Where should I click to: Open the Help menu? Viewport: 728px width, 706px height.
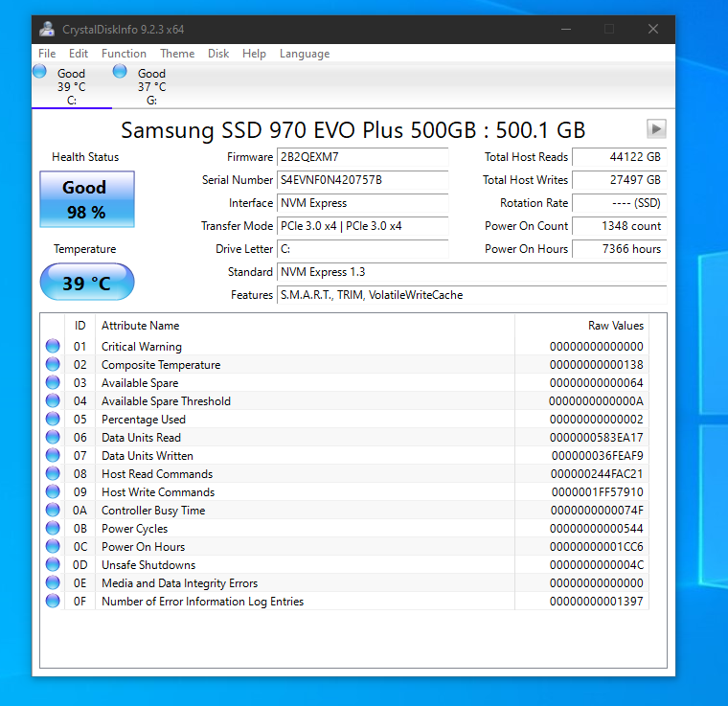point(254,54)
